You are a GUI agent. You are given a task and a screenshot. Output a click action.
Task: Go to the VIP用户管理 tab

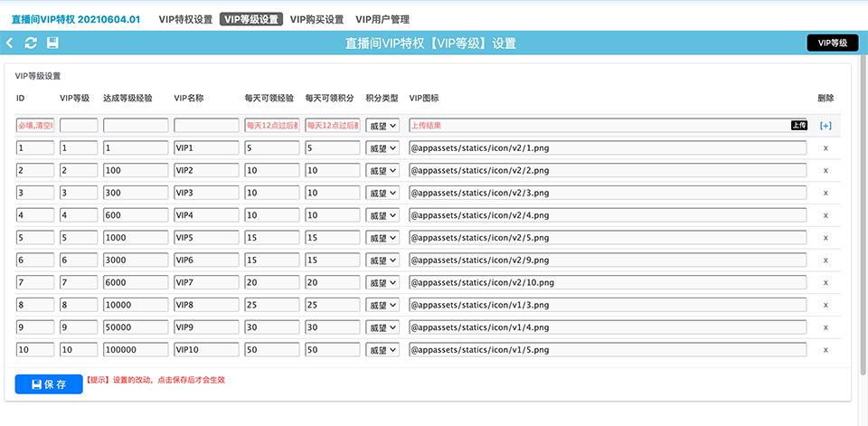click(x=382, y=19)
